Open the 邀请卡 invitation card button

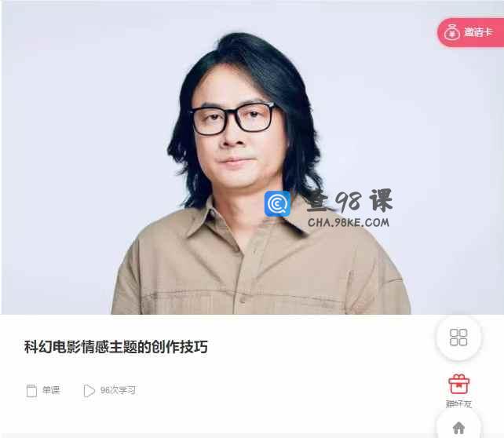(470, 32)
